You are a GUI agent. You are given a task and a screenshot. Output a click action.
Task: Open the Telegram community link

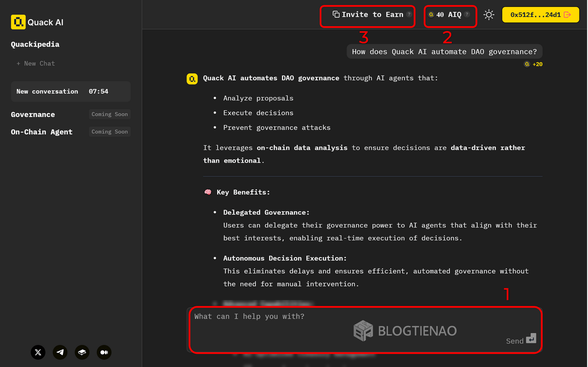(x=60, y=352)
